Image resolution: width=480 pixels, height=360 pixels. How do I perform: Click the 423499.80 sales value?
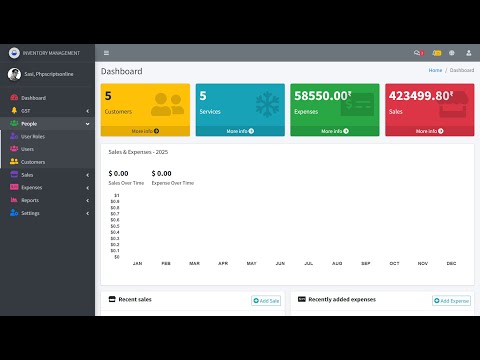(421, 96)
